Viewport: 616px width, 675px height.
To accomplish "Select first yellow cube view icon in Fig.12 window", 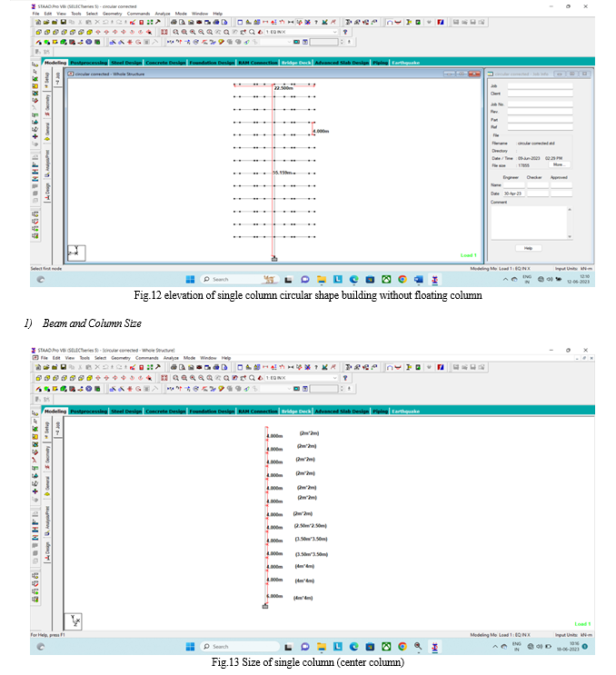I will pyautogui.click(x=39, y=32).
